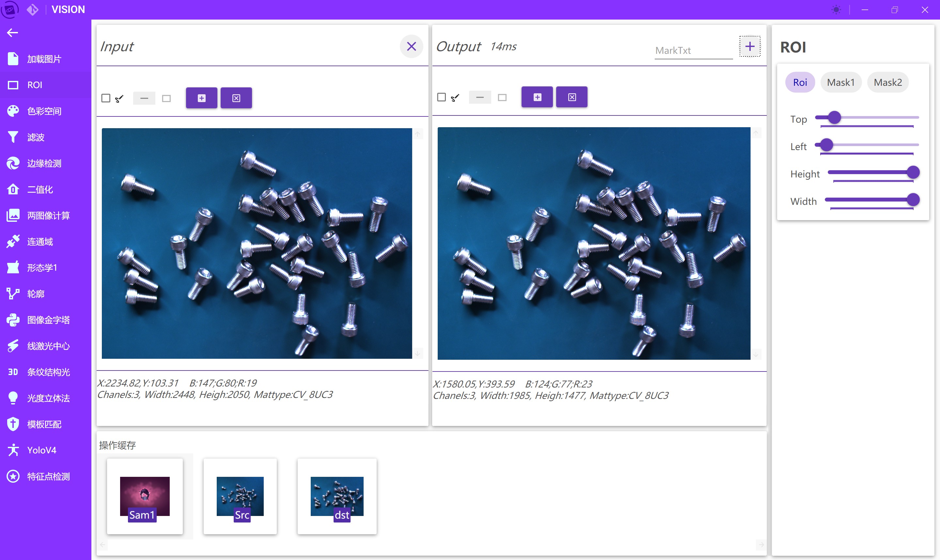Image resolution: width=940 pixels, height=560 pixels.
Task: Open the 二值化 binarization page
Action: (39, 189)
